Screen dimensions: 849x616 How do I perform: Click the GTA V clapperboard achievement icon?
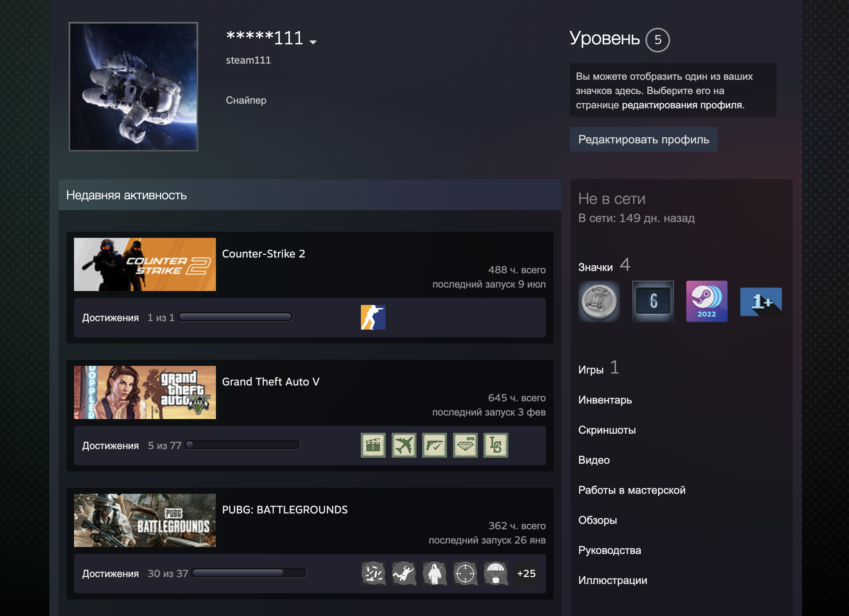point(373,445)
